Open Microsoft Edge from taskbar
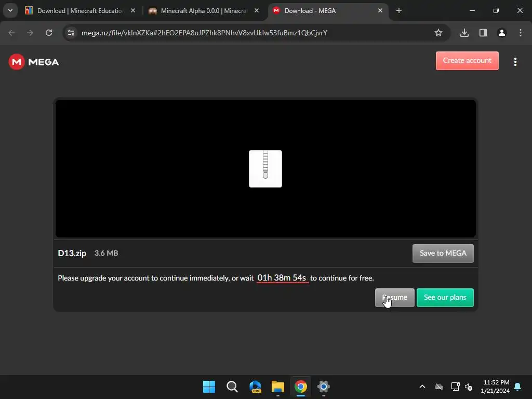 point(255,387)
